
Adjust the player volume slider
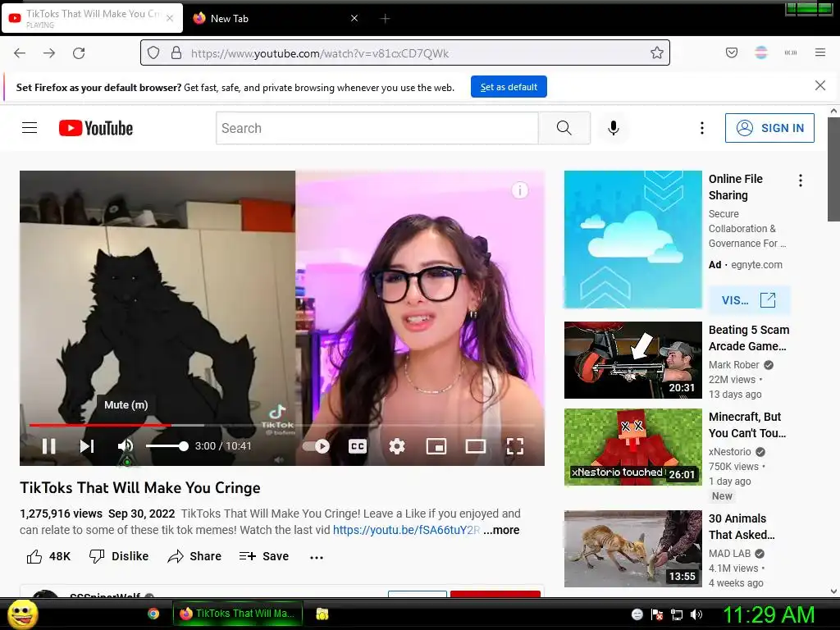tap(167, 446)
